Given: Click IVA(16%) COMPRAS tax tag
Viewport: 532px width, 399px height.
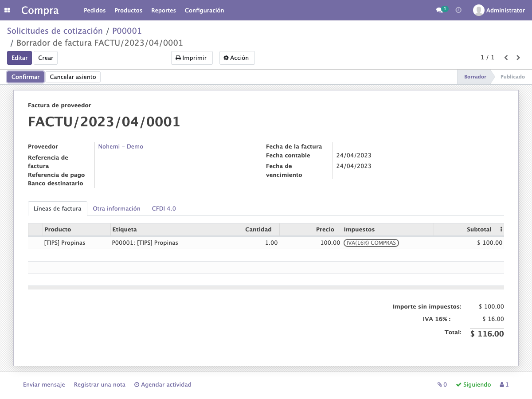Looking at the screenshot, I should [371, 243].
